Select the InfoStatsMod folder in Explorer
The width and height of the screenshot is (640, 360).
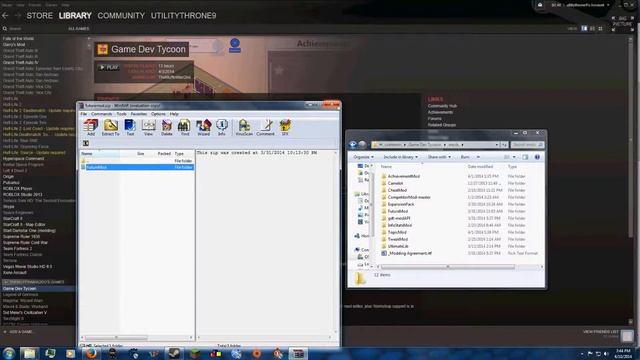pyautogui.click(x=400, y=225)
